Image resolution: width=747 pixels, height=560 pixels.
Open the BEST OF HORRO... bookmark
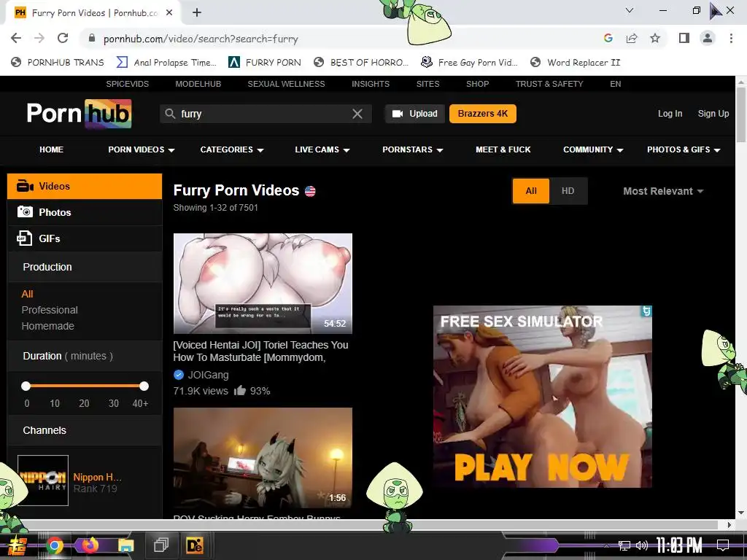coord(362,63)
